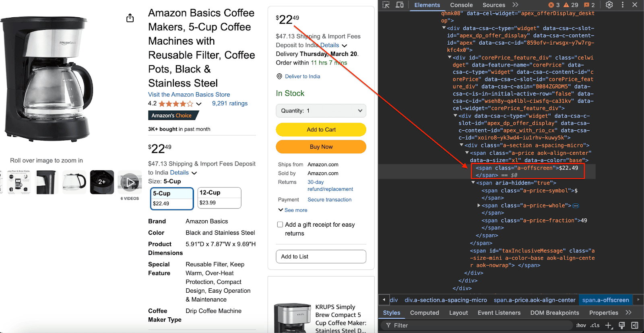This screenshot has height=333, width=644.
Task: Open Visit the Amazon Basics Store link
Action: [x=189, y=95]
